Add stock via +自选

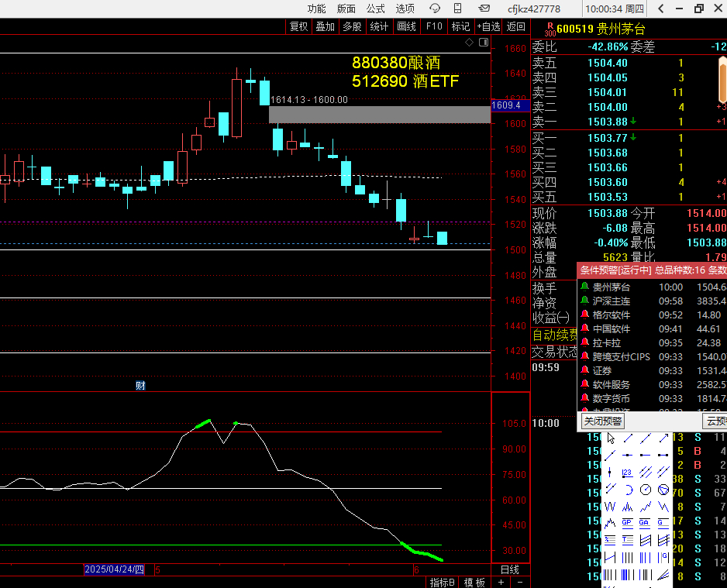(489, 27)
